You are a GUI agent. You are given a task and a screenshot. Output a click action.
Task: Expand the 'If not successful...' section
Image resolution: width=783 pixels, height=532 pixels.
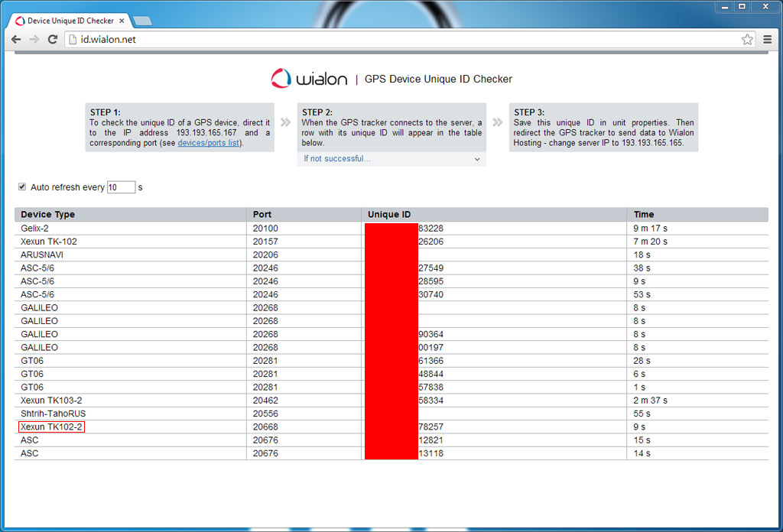coord(391,159)
